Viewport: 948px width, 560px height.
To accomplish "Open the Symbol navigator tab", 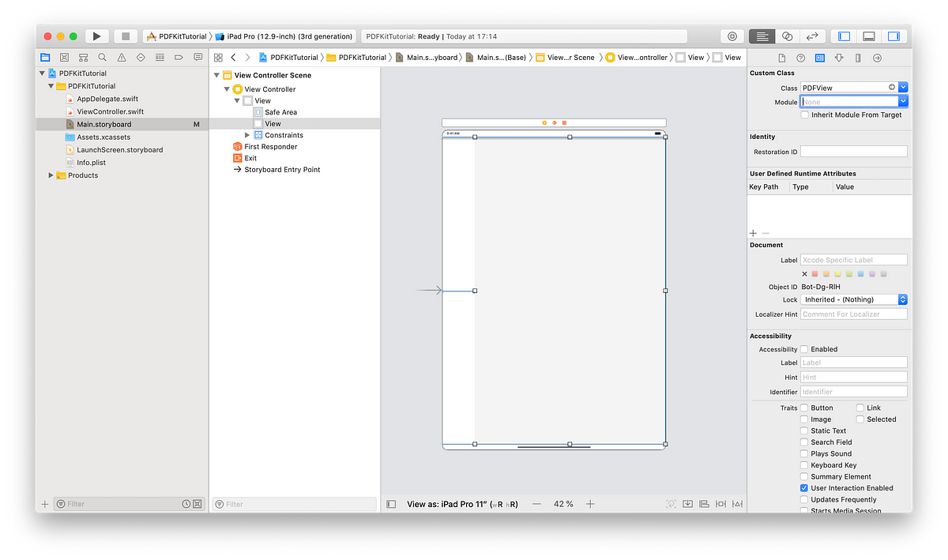I will (83, 57).
